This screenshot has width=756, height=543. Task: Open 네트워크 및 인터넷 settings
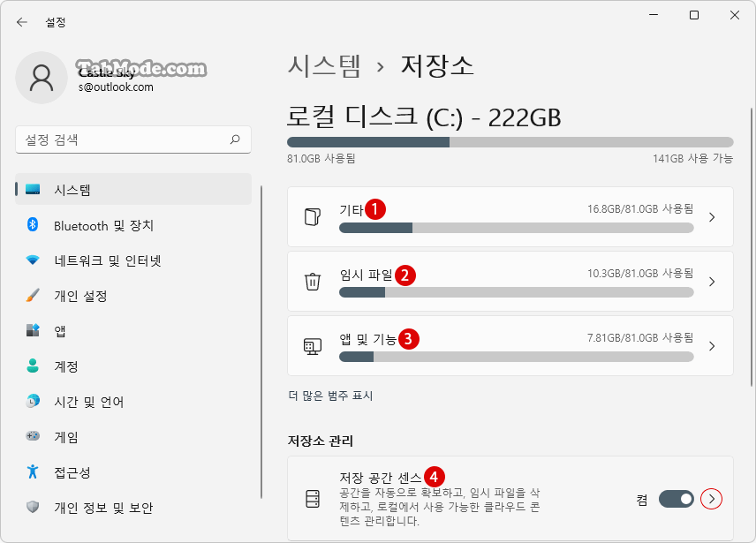click(x=133, y=260)
